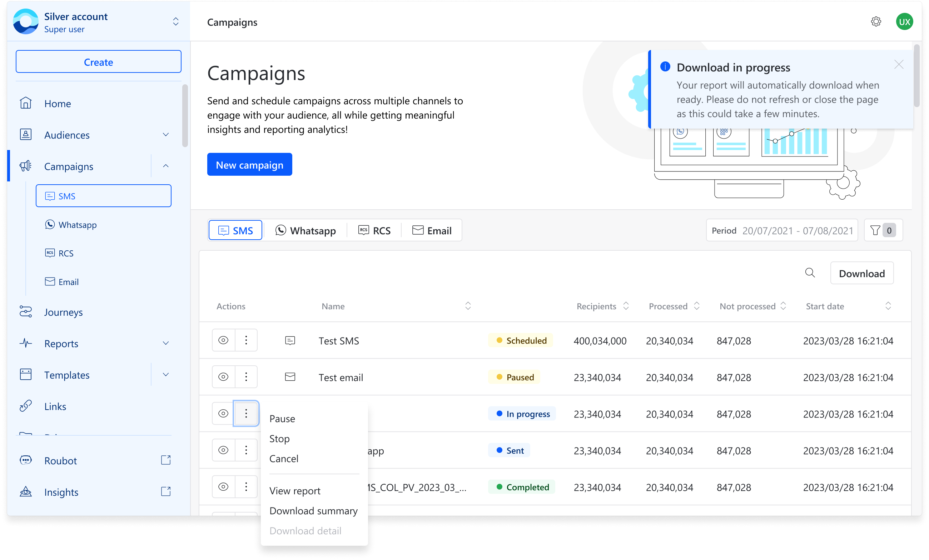Select Download summary from context menu
This screenshot has width=929, height=560.
click(313, 511)
